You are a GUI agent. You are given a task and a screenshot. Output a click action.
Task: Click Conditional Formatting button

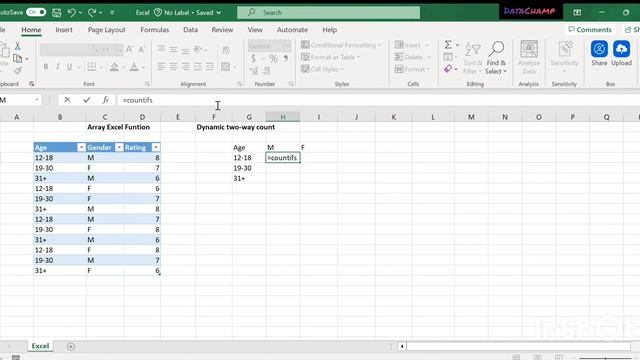tap(341, 45)
